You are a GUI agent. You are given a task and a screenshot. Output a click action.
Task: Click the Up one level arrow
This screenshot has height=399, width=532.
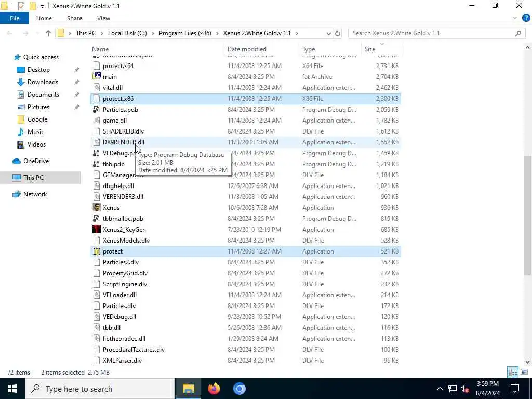[48, 33]
